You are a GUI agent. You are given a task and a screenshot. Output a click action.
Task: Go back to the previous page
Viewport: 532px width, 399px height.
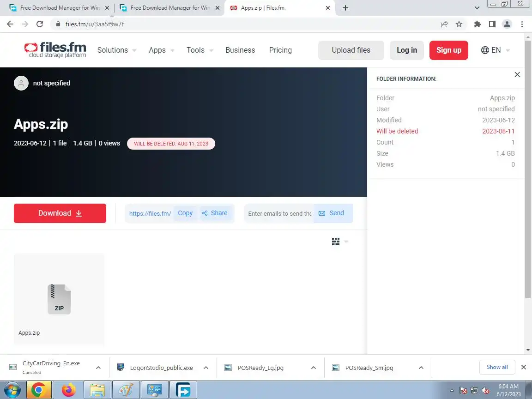(10, 24)
